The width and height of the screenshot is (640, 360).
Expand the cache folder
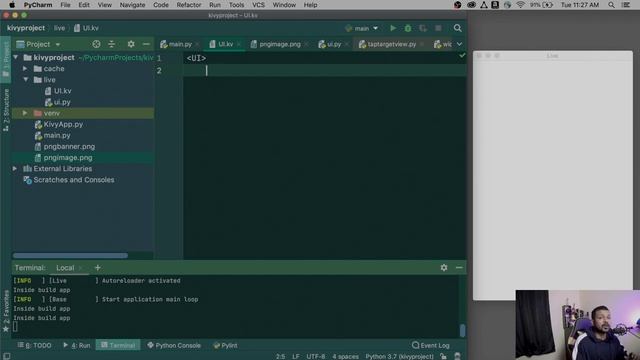pos(25,69)
